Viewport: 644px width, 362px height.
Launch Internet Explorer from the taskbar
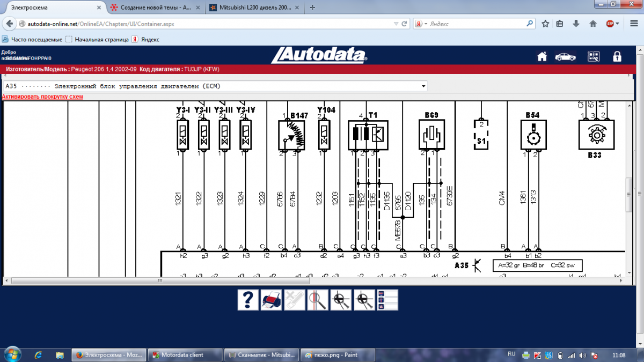pyautogui.click(x=38, y=355)
